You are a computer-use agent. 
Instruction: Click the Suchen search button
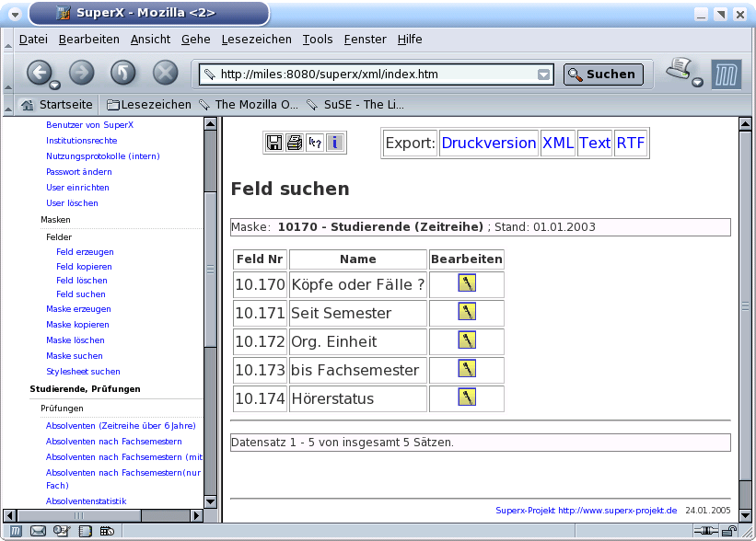click(603, 75)
